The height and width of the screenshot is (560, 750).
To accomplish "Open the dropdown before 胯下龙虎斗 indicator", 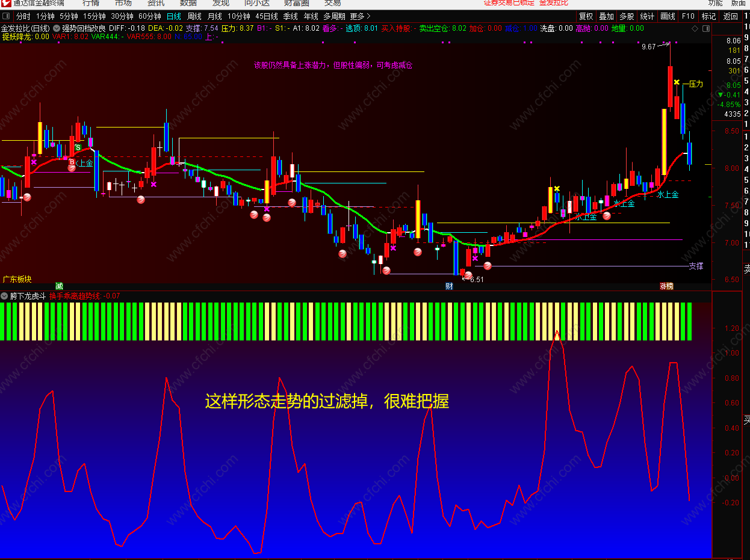I will [4, 296].
